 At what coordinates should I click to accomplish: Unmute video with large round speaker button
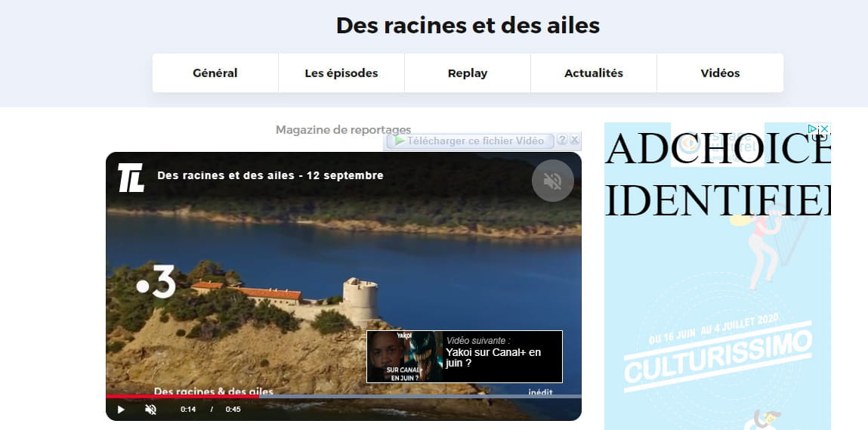tap(552, 181)
